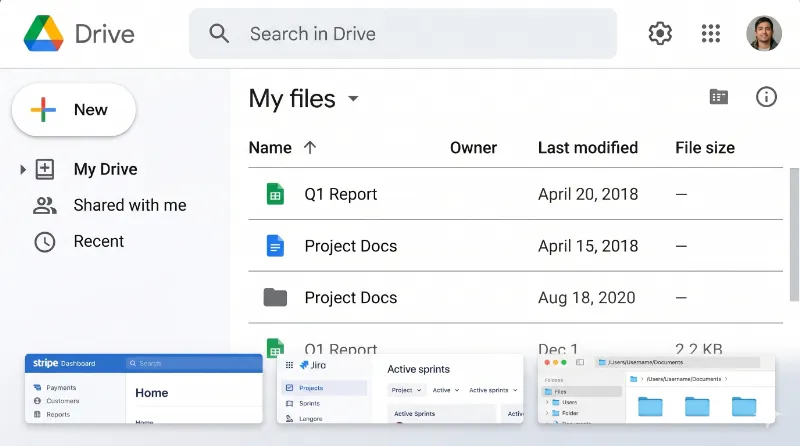Click the Jira logo in Jira window

click(x=313, y=365)
